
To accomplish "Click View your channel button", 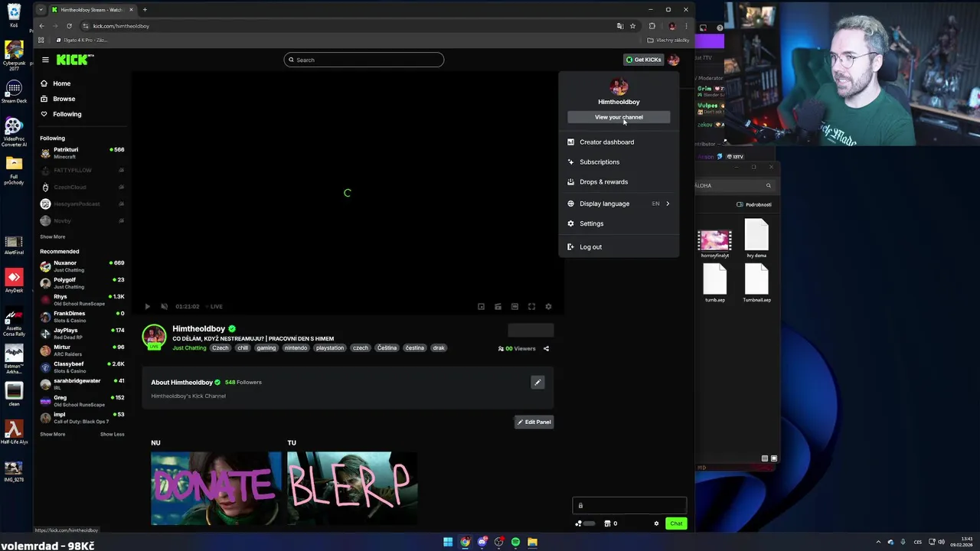I will tap(619, 117).
